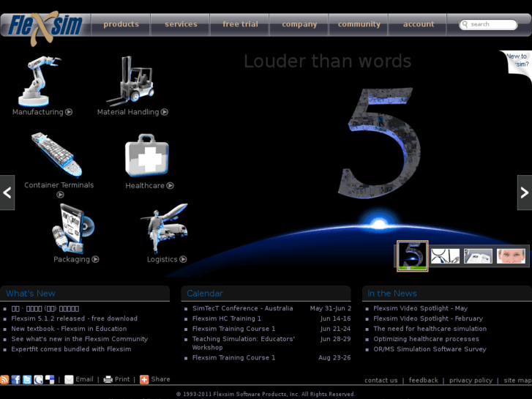Click the Print printer icon
The height and width of the screenshot is (399, 532).
[x=108, y=379]
